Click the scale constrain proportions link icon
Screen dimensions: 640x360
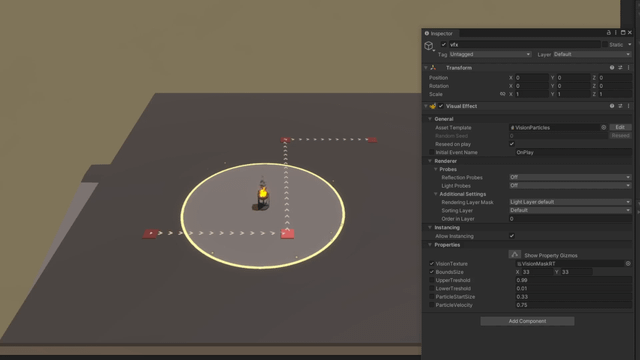point(502,94)
